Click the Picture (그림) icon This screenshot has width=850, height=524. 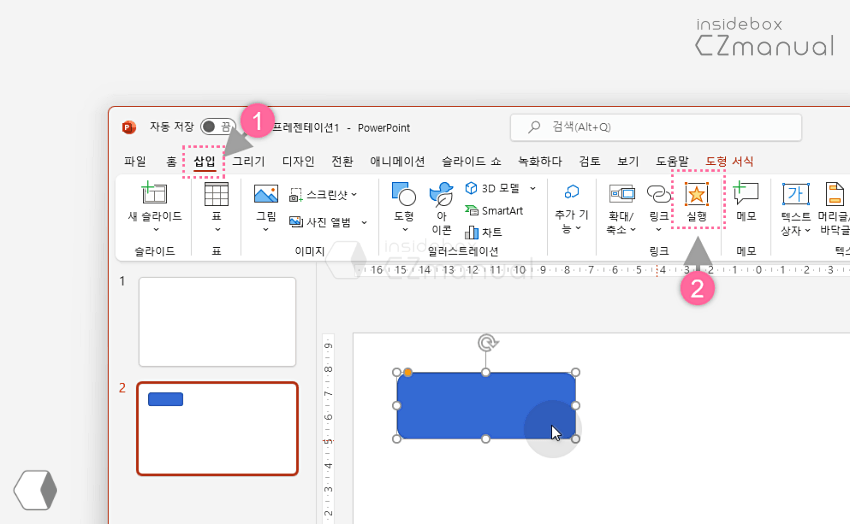(266, 194)
